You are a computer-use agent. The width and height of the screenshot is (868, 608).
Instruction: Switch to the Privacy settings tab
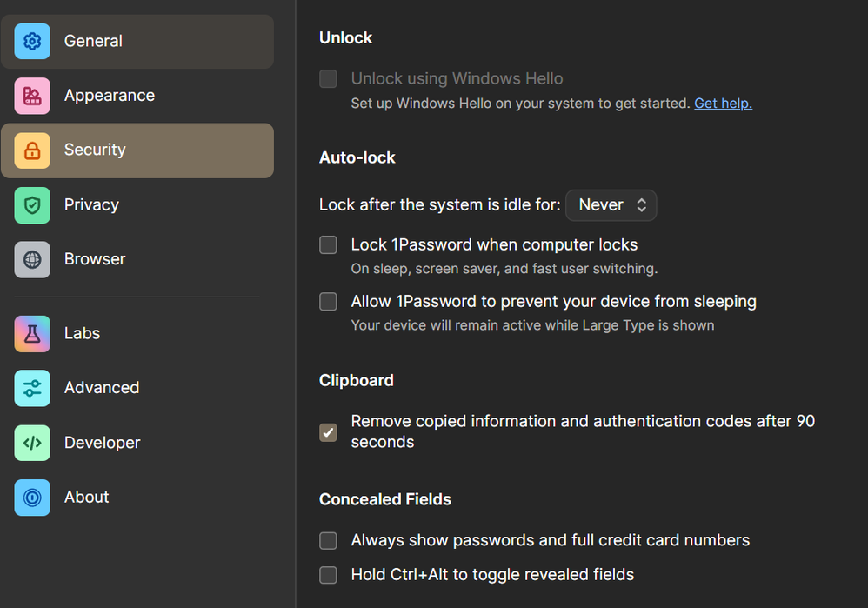tap(91, 205)
